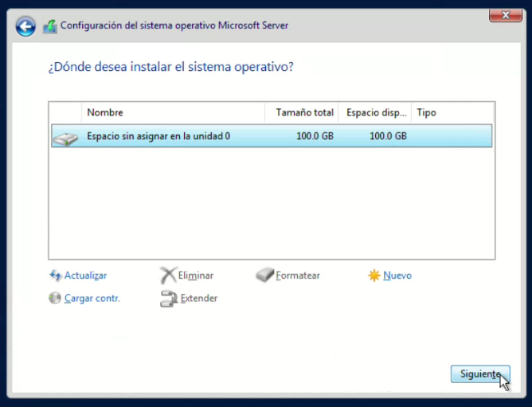Click the blue back arrow button
This screenshot has width=532, height=407.
coord(25,26)
